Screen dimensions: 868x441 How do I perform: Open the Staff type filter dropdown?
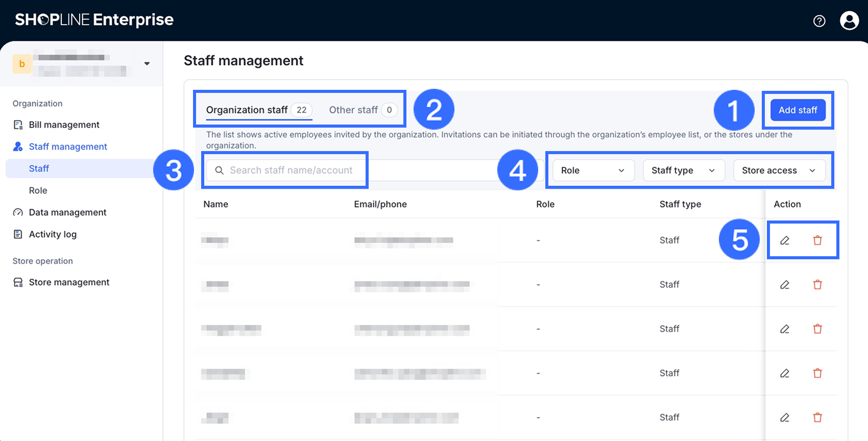(x=684, y=170)
